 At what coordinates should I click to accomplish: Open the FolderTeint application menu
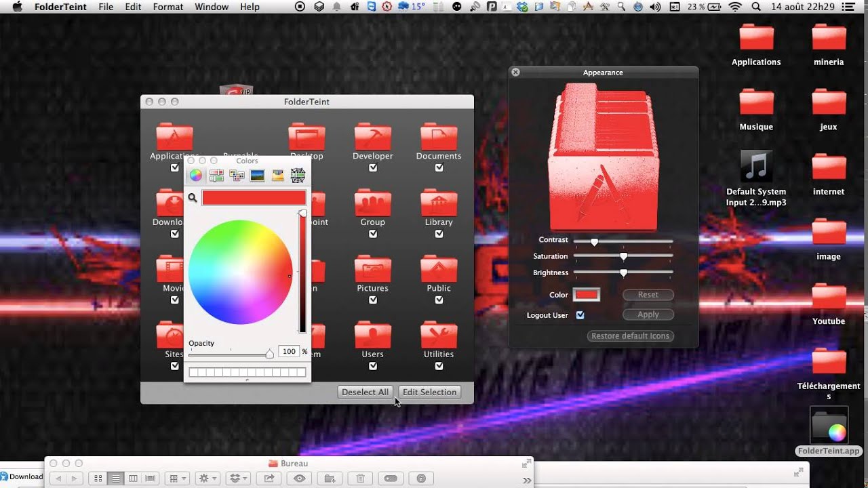tap(60, 7)
